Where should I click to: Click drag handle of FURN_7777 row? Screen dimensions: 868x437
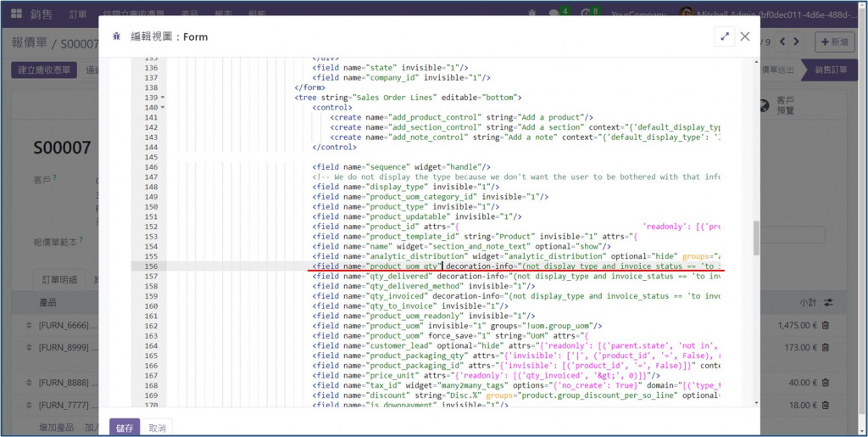pos(30,405)
